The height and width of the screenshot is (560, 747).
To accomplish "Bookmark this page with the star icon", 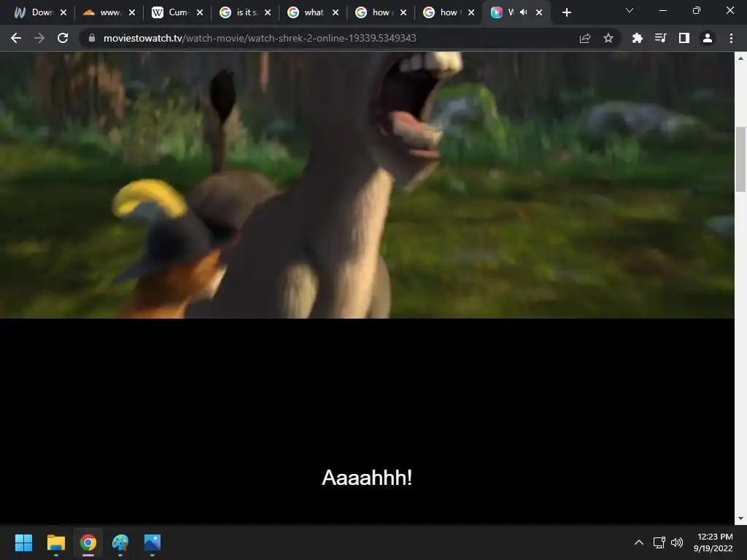I will click(608, 38).
